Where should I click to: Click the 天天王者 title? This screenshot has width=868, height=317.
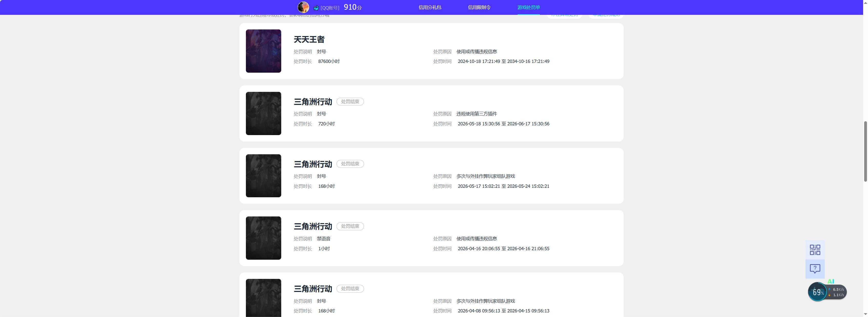(309, 39)
